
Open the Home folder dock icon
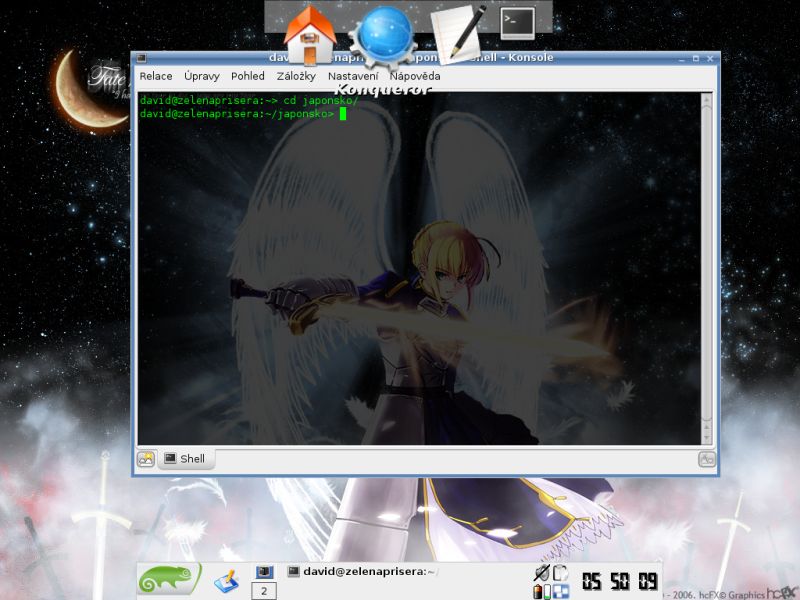tap(310, 35)
